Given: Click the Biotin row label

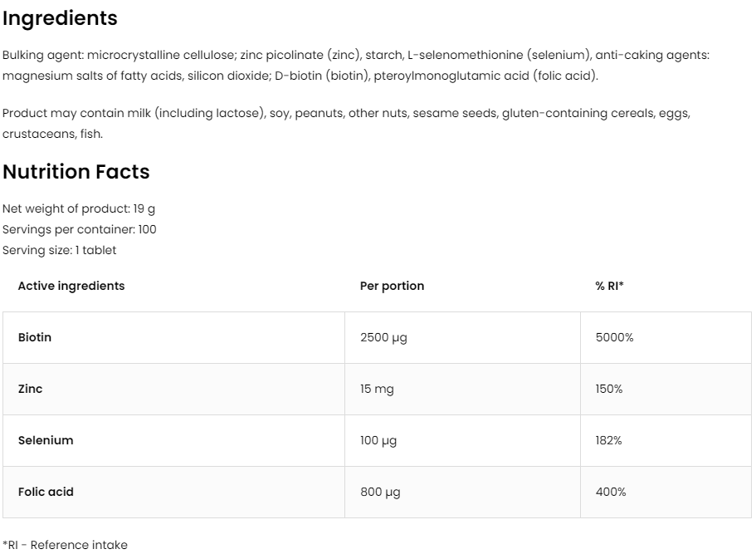Looking at the screenshot, I should pyautogui.click(x=35, y=337).
